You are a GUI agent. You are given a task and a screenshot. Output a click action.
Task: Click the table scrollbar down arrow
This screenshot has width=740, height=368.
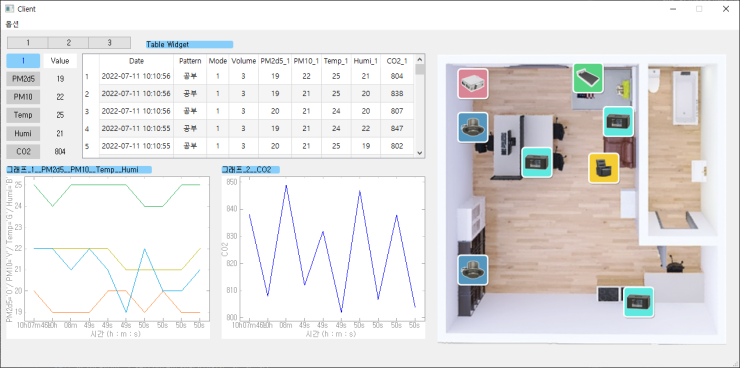pyautogui.click(x=420, y=153)
